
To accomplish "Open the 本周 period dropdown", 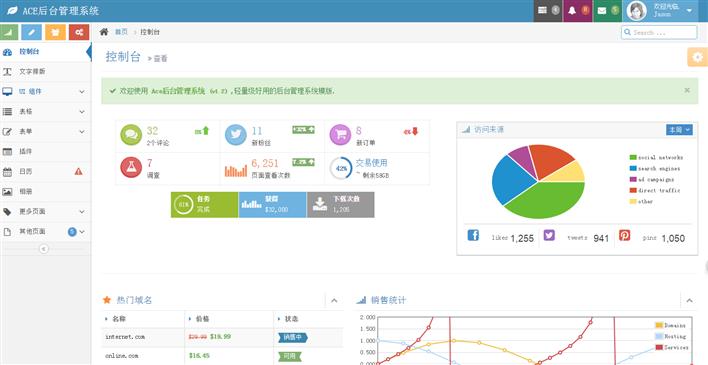I will pos(679,130).
